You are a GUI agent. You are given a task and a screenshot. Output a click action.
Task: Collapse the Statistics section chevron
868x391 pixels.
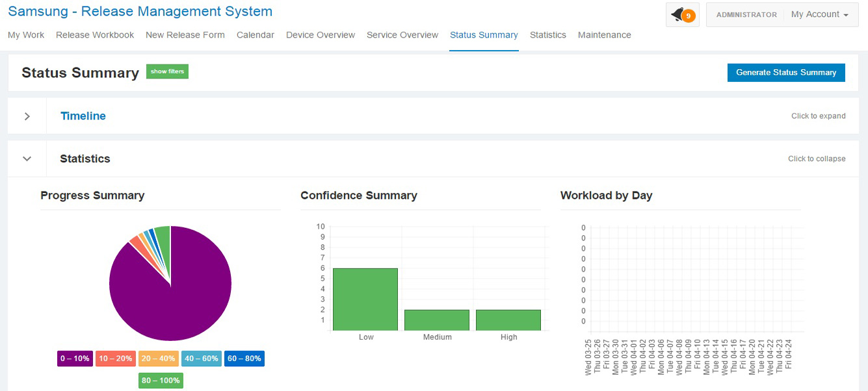click(x=27, y=158)
